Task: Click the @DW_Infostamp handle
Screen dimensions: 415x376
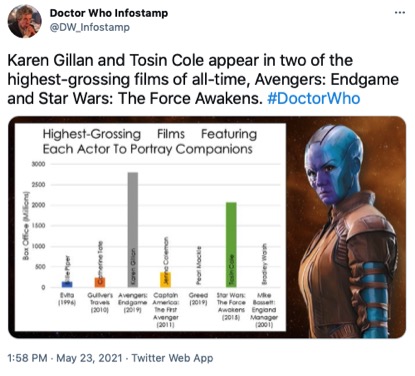Action: coord(90,27)
